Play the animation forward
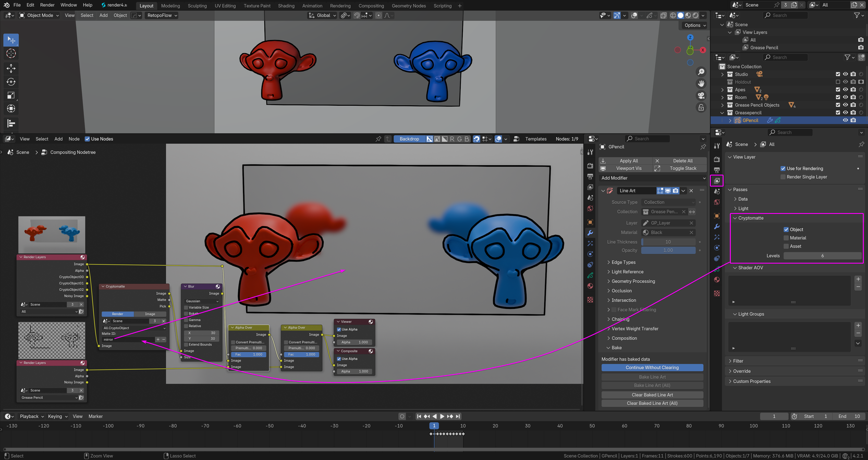This screenshot has height=460, width=868. (x=442, y=416)
